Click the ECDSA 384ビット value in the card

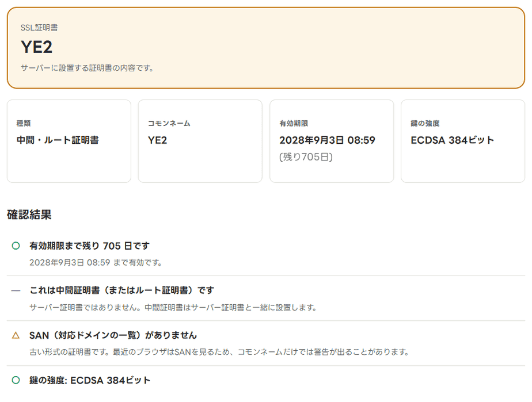coord(453,140)
